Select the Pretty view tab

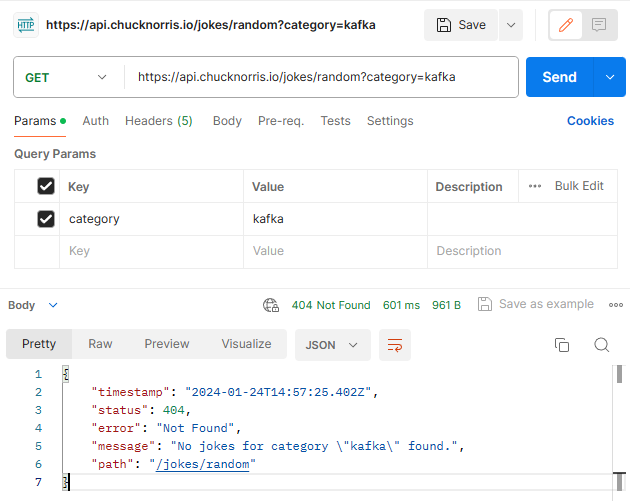coord(39,344)
